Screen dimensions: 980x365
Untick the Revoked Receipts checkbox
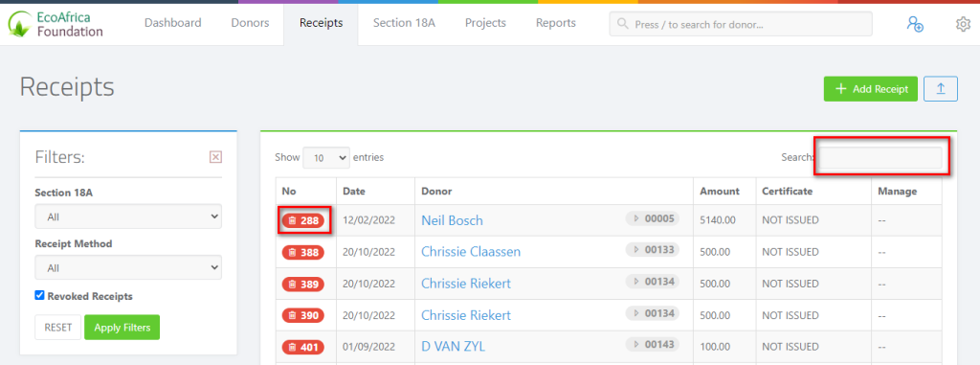coord(39,295)
